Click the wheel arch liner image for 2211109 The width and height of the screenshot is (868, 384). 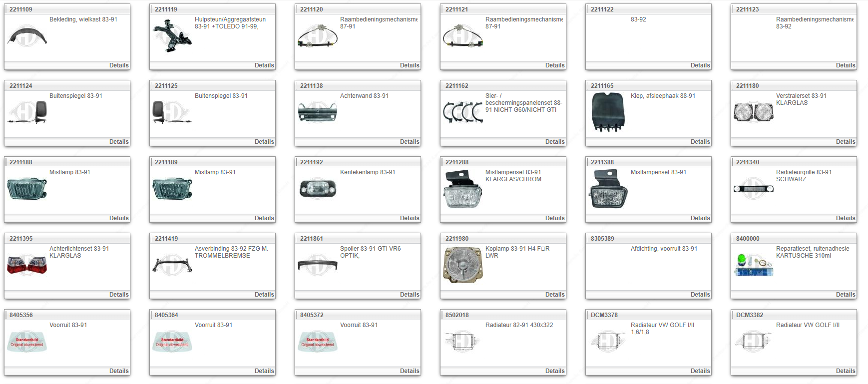[27, 36]
